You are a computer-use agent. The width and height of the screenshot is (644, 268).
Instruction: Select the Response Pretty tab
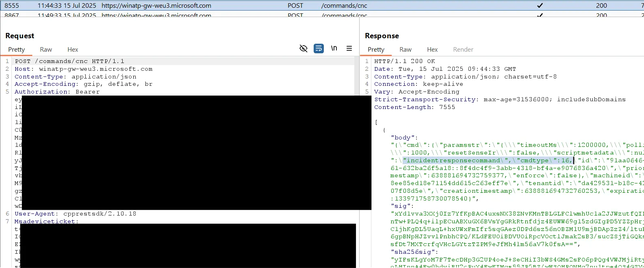pyautogui.click(x=376, y=50)
